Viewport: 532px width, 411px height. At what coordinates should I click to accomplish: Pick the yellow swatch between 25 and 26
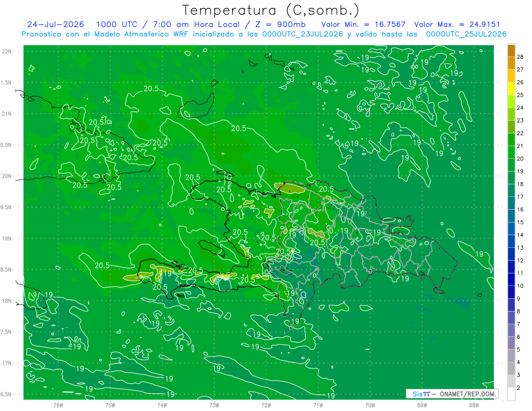click(x=511, y=89)
